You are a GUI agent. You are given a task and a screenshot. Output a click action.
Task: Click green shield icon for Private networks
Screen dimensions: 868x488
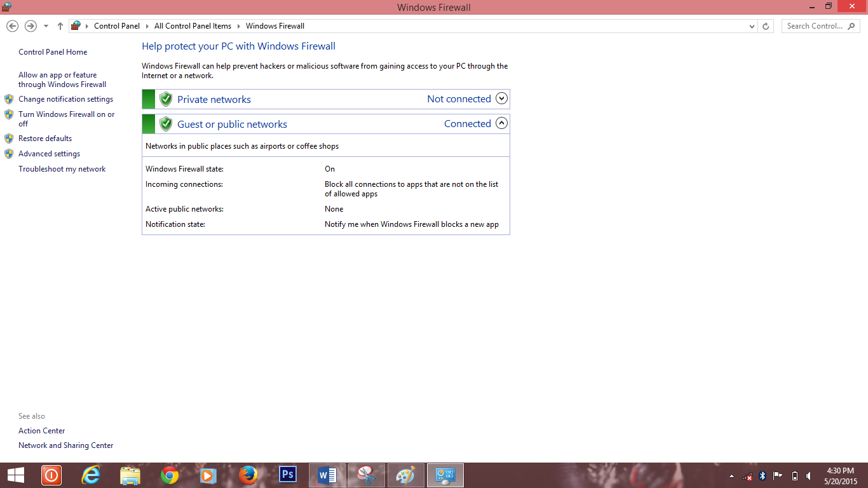166,99
